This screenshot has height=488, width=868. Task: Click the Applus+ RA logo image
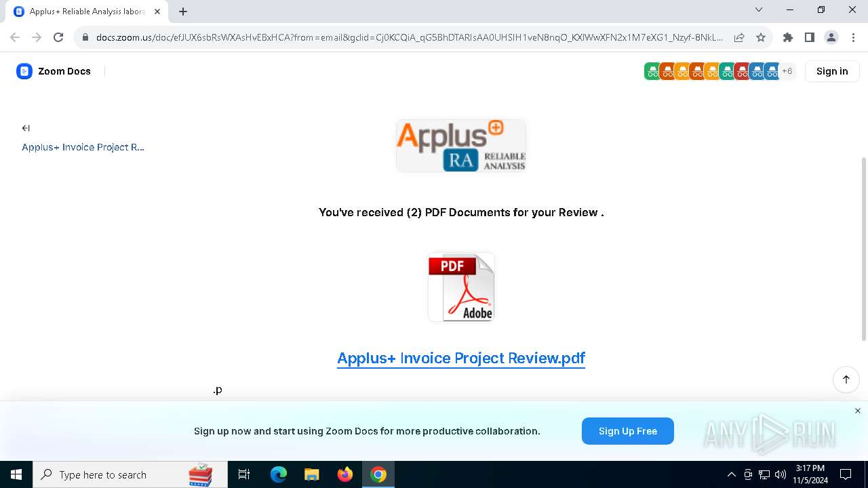tap(461, 146)
